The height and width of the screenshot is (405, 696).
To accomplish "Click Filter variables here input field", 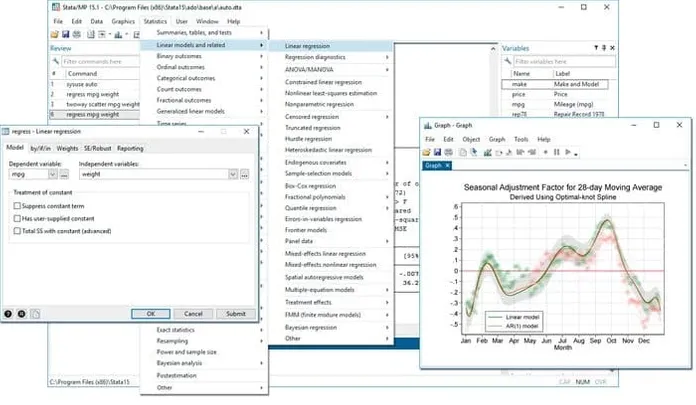I will click(x=565, y=61).
